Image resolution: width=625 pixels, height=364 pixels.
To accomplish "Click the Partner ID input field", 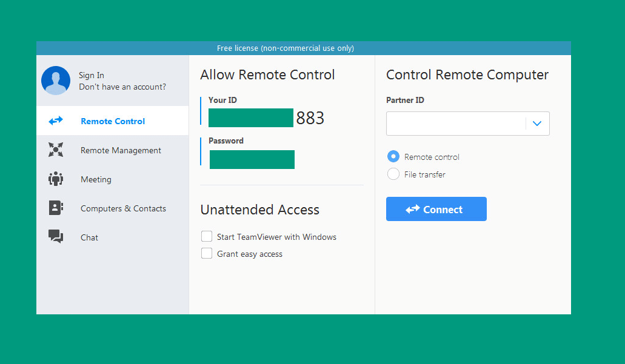I will 456,124.
